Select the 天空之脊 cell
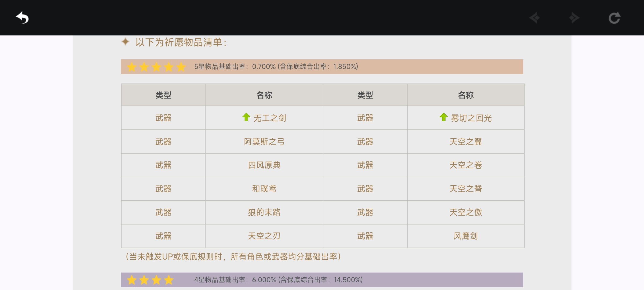Viewport: 644px width, 290px height. click(466, 189)
